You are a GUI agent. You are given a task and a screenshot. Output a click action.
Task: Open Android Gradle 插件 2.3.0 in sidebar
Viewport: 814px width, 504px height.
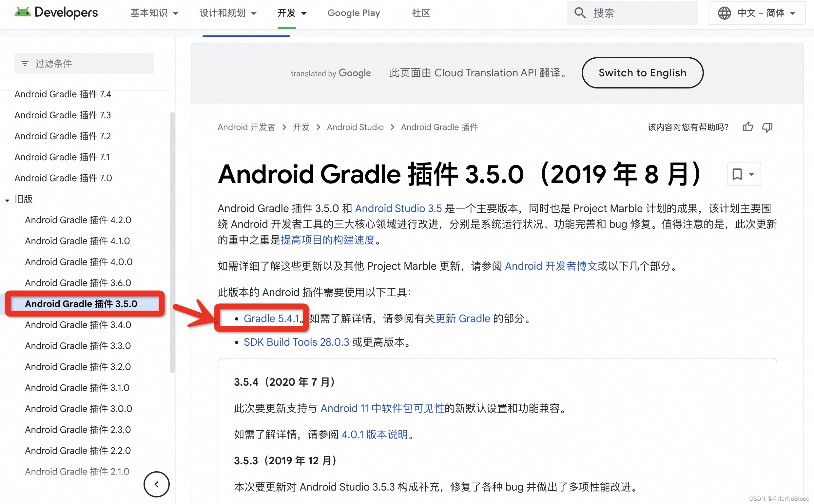coord(78,430)
